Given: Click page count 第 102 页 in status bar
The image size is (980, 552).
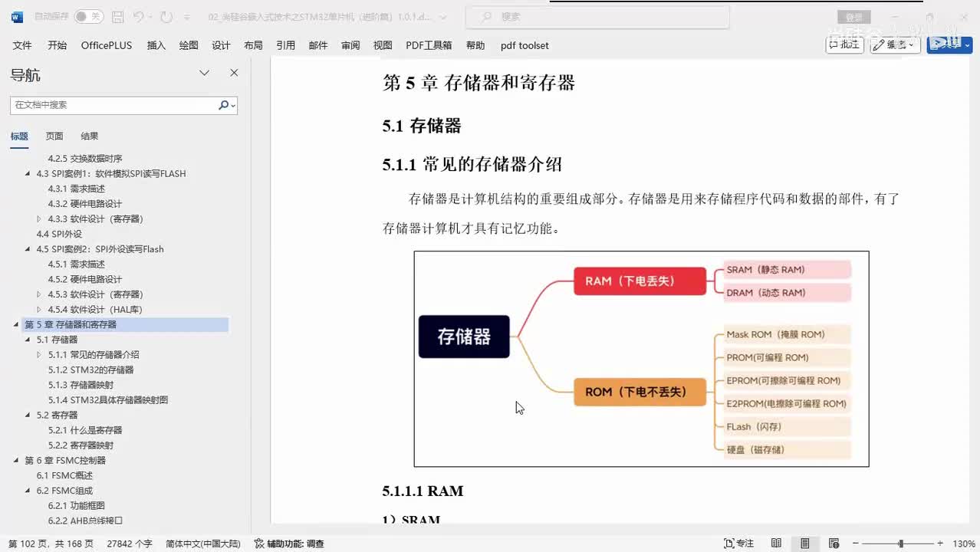Looking at the screenshot, I should point(51,544).
